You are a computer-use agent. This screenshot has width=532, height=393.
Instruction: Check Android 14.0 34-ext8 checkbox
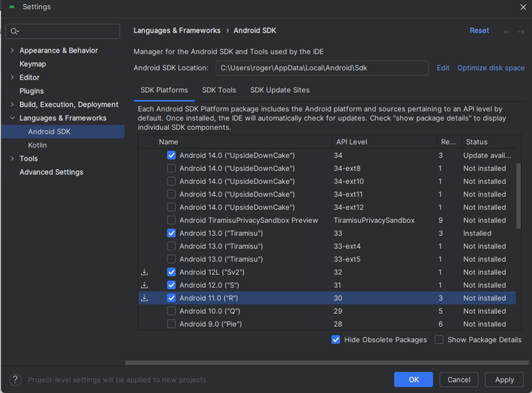click(171, 168)
